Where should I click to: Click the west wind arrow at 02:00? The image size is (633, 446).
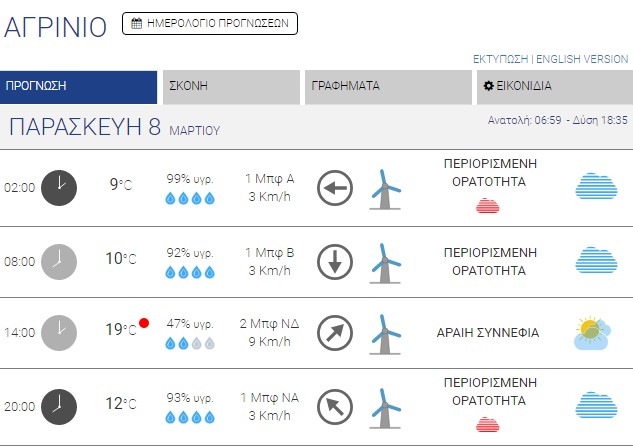[335, 187]
